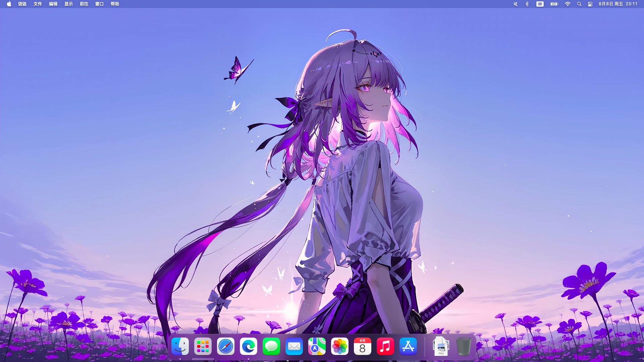Open the 前往 menu
644x362 pixels.
pos(84,4)
